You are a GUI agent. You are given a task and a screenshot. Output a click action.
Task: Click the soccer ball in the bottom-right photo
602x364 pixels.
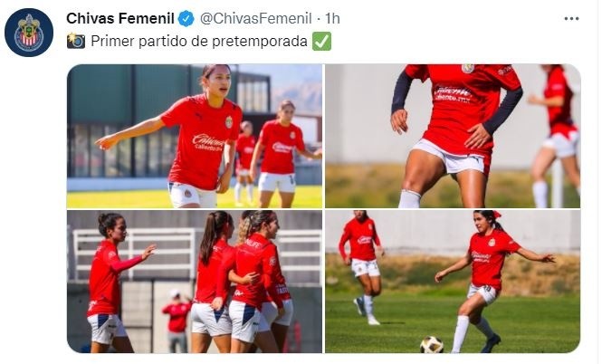pyautogui.click(x=432, y=344)
